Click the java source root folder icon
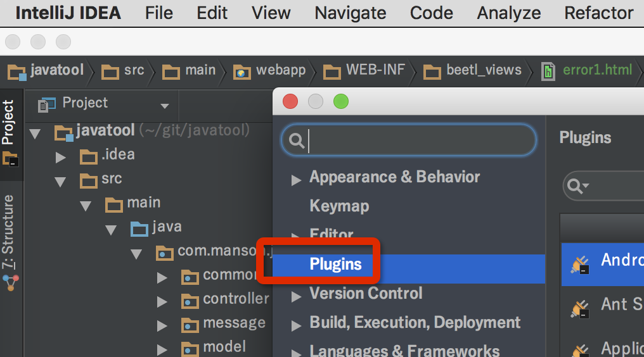The width and height of the screenshot is (644, 357). [x=139, y=229]
